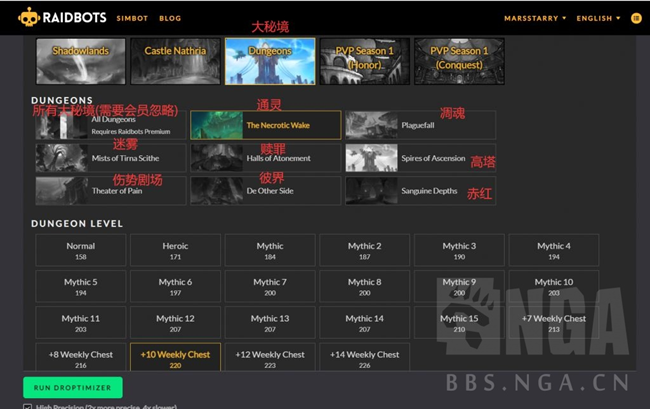Select +12 Weekly Chest 223
650x409 pixels.
click(x=270, y=357)
